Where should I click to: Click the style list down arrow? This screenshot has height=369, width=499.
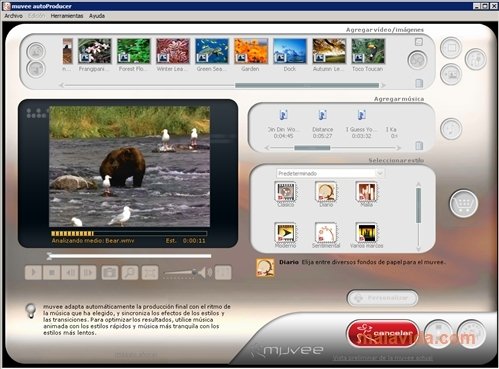click(x=419, y=249)
